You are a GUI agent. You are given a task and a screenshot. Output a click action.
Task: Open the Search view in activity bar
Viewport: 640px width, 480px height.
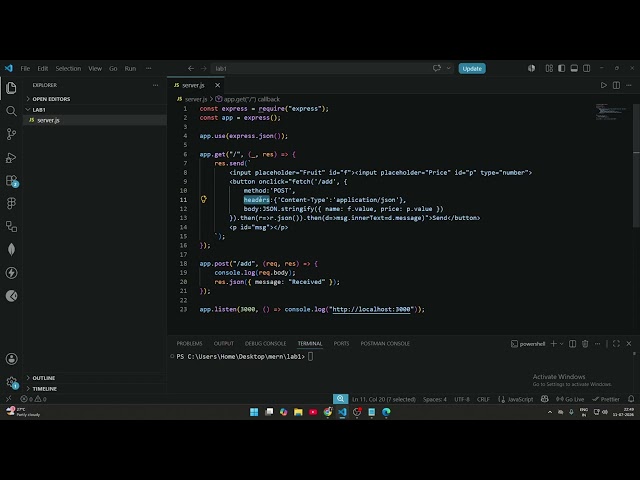click(x=11, y=111)
